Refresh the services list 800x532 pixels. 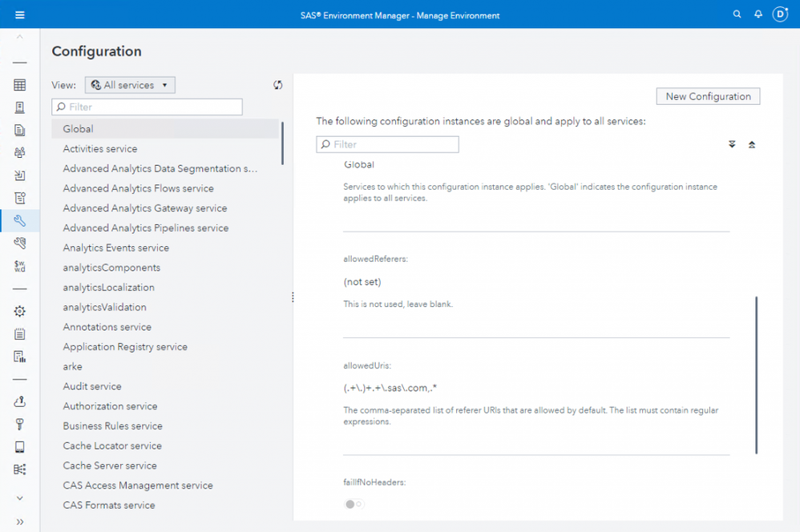[278, 85]
